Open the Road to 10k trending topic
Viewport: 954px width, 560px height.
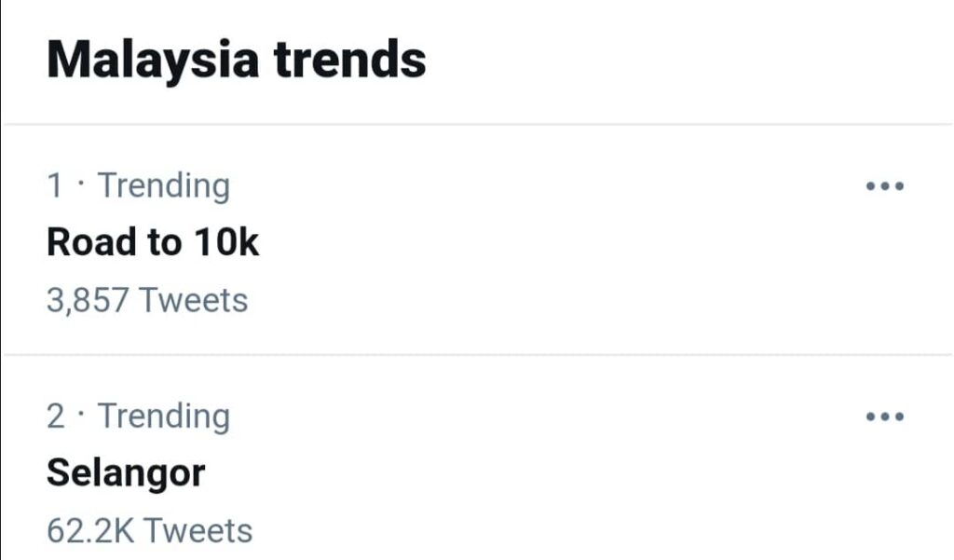153,243
